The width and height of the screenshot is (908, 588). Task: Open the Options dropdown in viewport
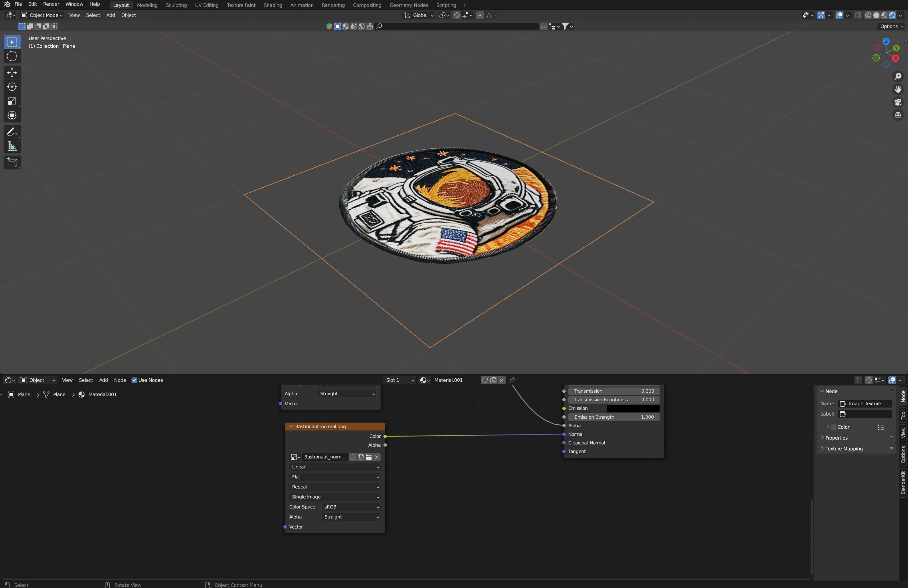(x=891, y=26)
